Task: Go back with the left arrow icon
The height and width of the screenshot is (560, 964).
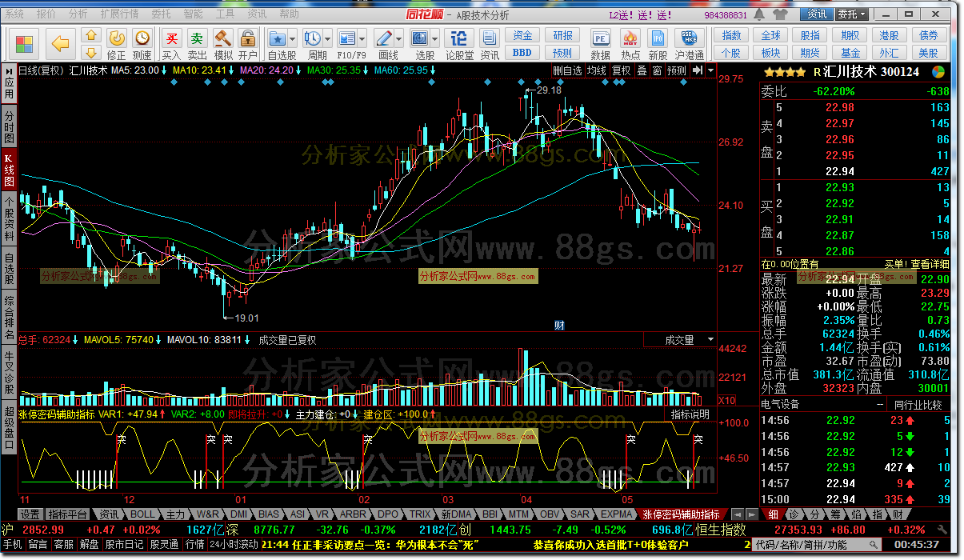Action: (61, 43)
